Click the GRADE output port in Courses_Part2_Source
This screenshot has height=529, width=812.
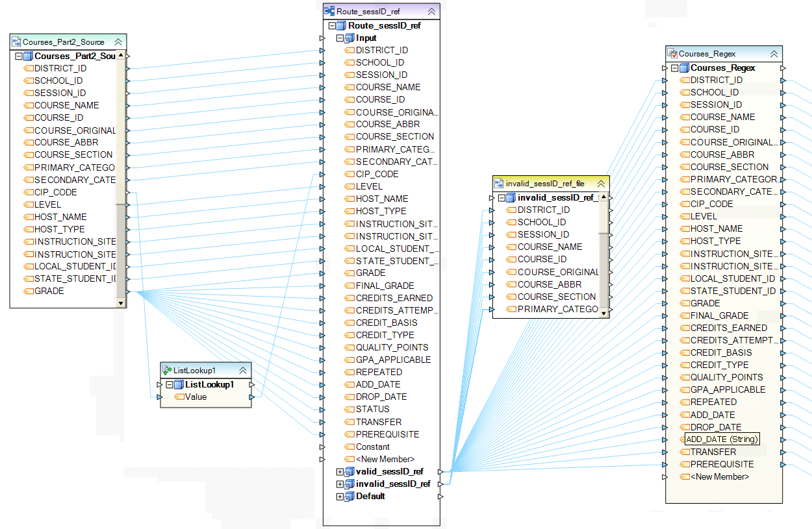pyautogui.click(x=128, y=291)
